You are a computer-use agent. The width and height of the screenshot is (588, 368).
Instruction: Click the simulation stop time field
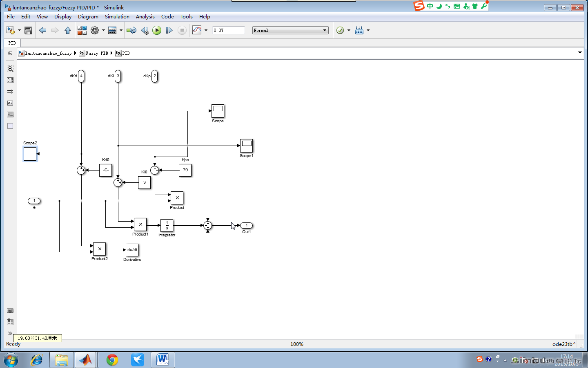pyautogui.click(x=228, y=30)
